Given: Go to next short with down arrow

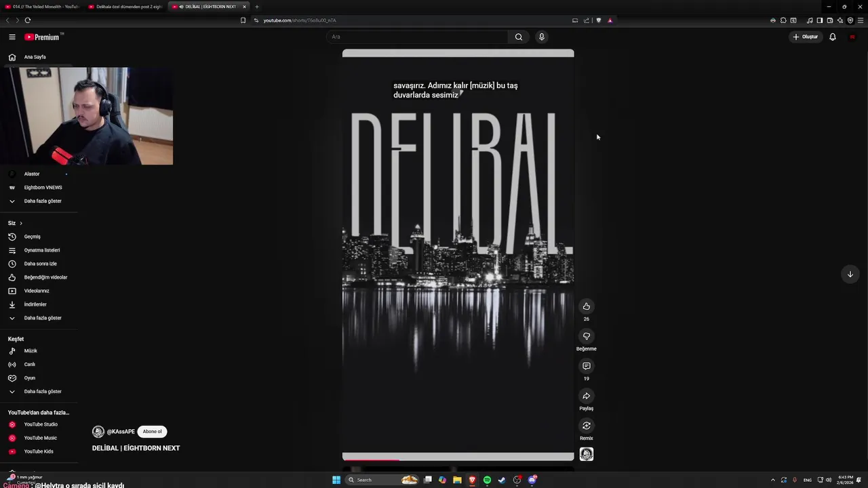Looking at the screenshot, I should 850,274.
